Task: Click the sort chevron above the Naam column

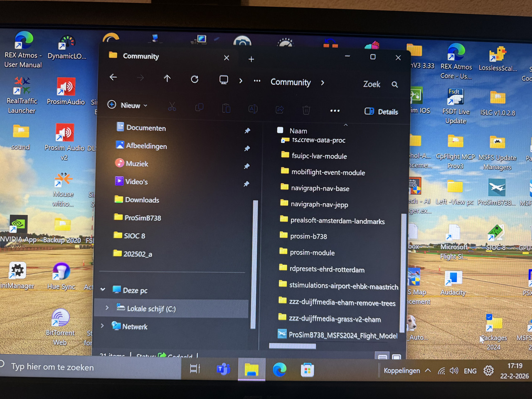Action: pyautogui.click(x=345, y=125)
